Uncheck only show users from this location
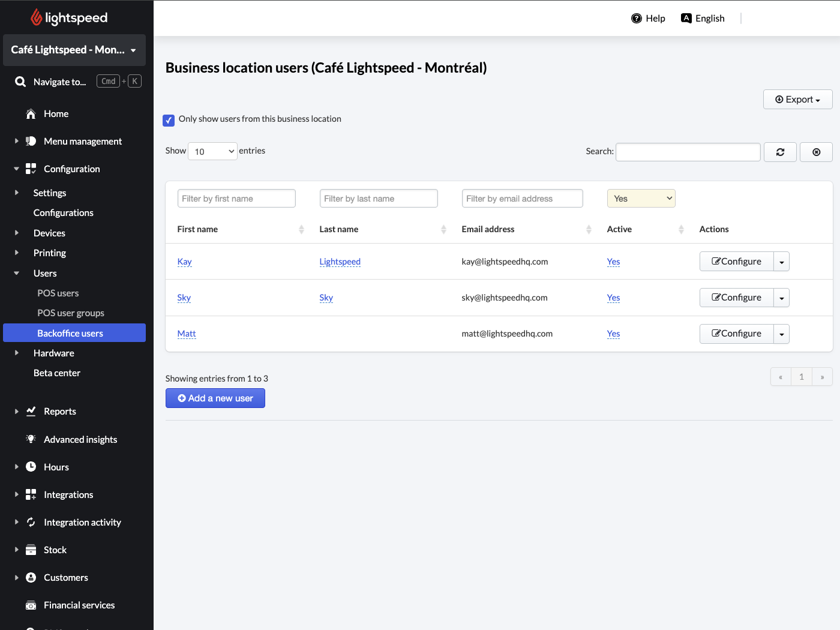Viewport: 840px width, 630px height. click(169, 120)
